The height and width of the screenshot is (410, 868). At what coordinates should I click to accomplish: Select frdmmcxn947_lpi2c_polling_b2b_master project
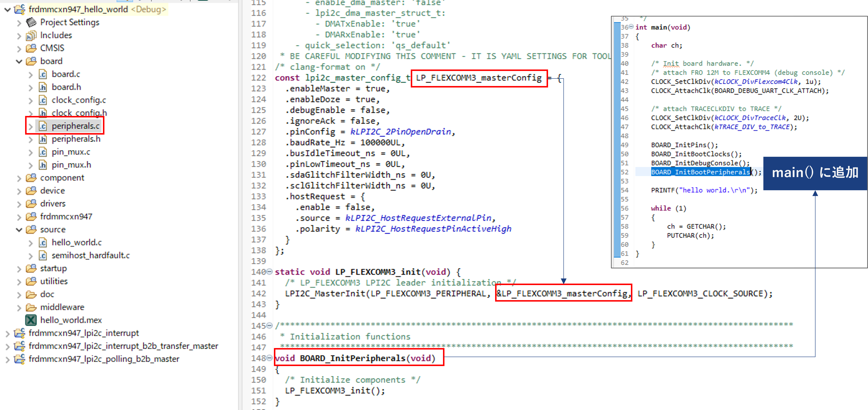(104, 359)
